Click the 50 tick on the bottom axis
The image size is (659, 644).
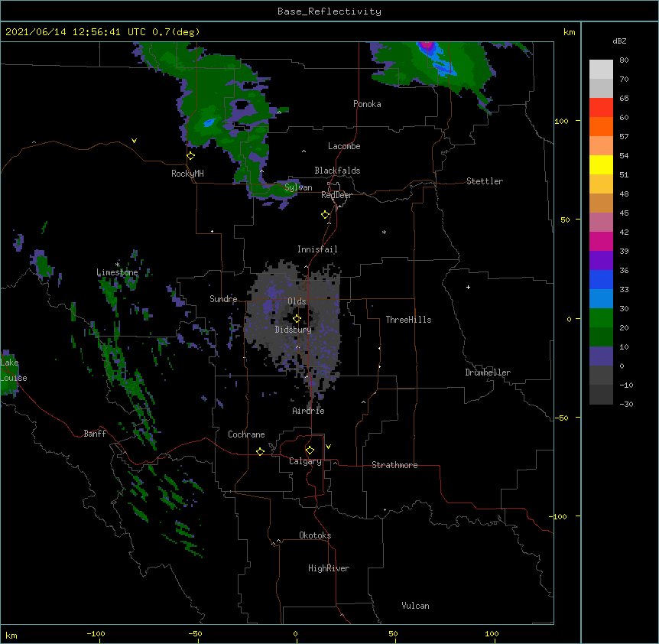[x=393, y=633]
